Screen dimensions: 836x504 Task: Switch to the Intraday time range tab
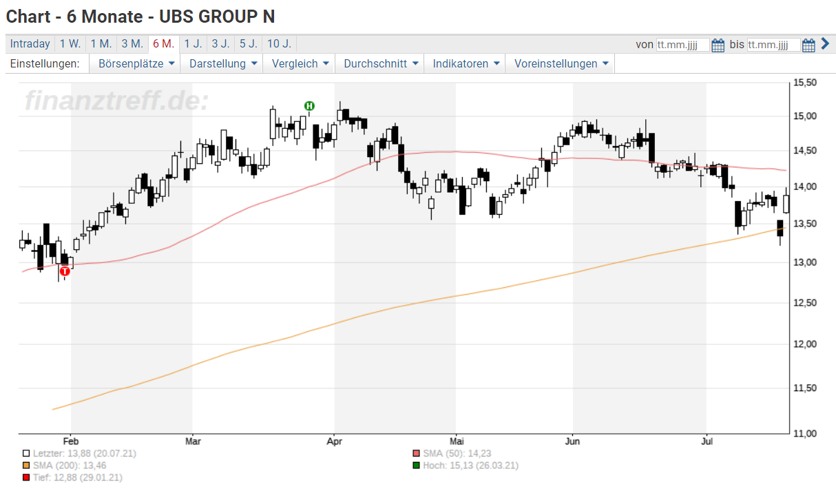click(x=30, y=44)
